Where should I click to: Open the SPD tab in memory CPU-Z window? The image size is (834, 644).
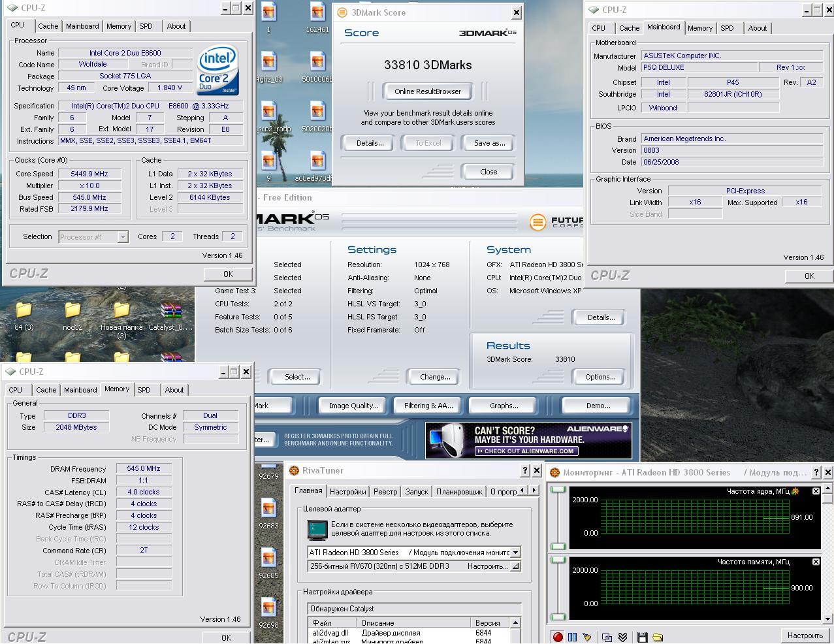coord(144,390)
